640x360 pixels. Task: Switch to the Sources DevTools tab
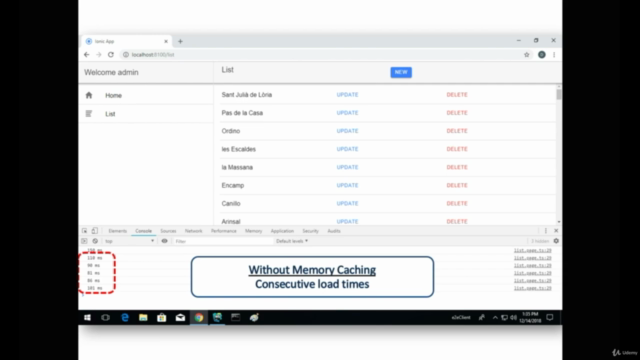pyautogui.click(x=168, y=231)
